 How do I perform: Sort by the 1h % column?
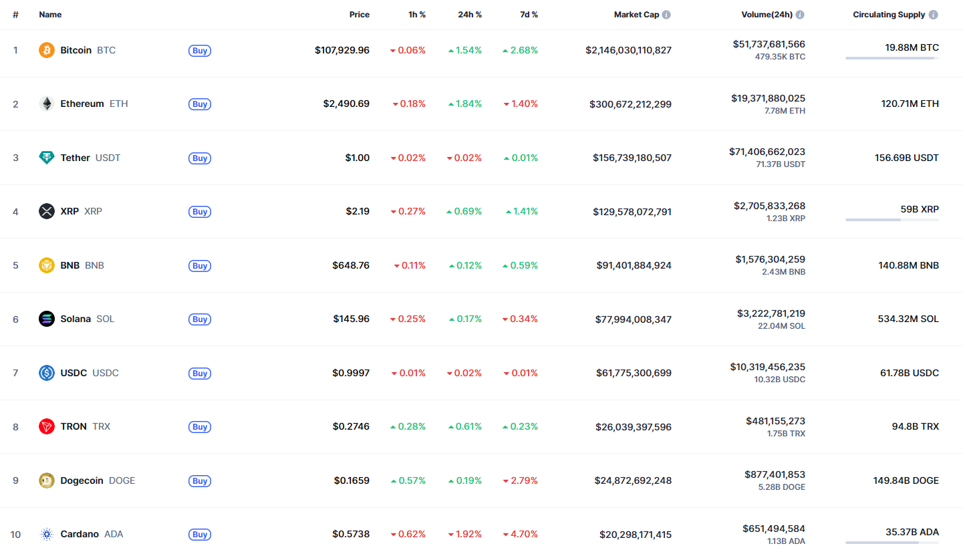(417, 15)
